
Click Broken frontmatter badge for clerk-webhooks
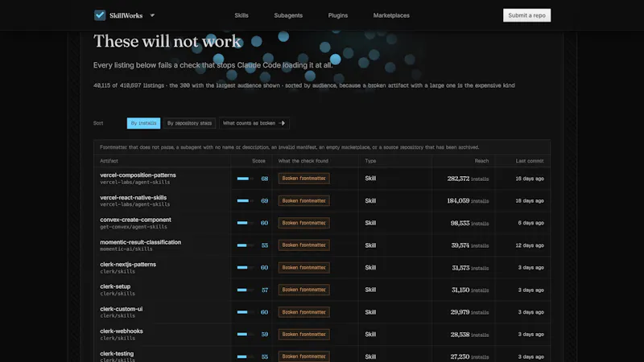pyautogui.click(x=304, y=334)
